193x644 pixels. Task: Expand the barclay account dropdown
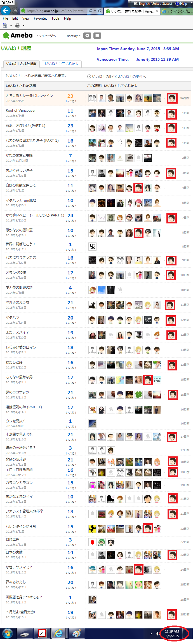click(74, 36)
